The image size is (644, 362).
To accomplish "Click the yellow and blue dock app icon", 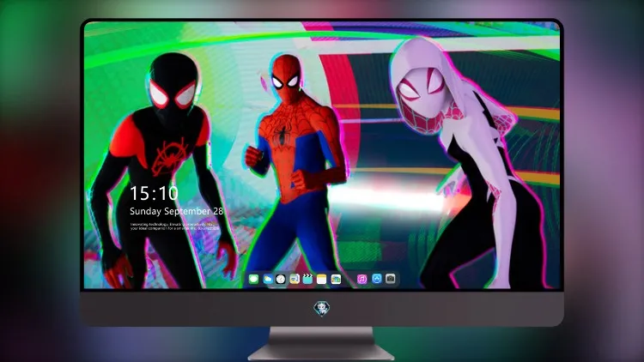I will [x=295, y=279].
